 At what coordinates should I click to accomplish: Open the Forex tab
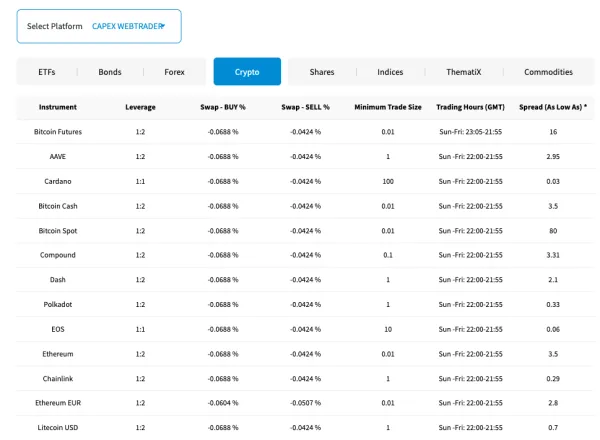click(x=174, y=72)
